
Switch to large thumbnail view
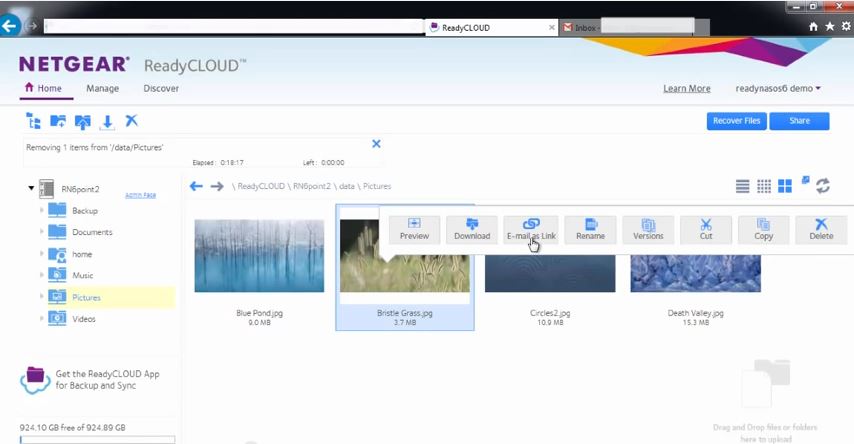tap(785, 186)
